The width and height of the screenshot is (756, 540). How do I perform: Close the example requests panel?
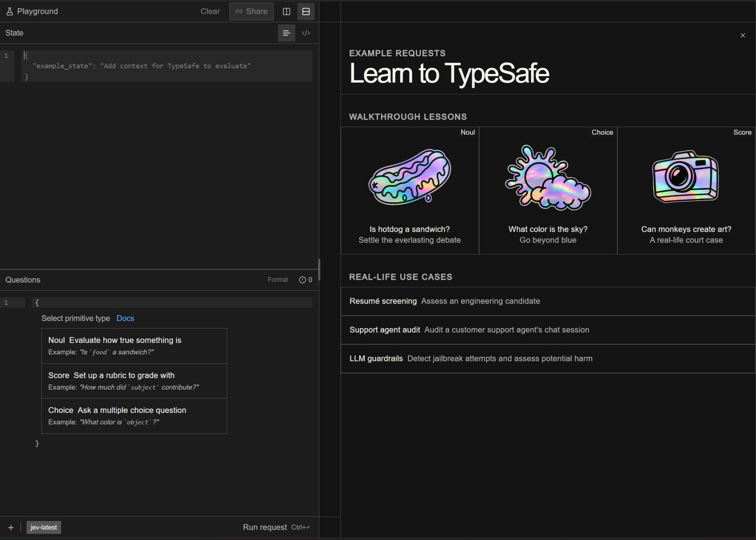click(743, 35)
